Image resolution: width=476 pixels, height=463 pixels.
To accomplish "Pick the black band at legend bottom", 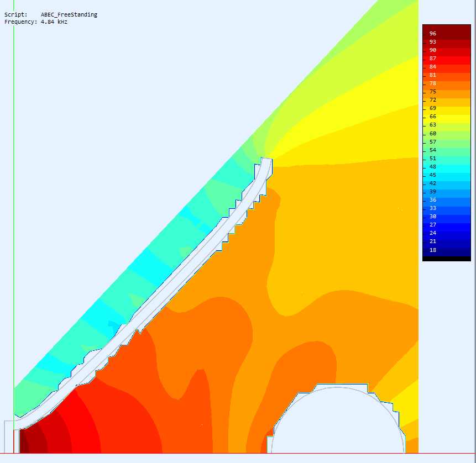I will pyautogui.click(x=447, y=259).
